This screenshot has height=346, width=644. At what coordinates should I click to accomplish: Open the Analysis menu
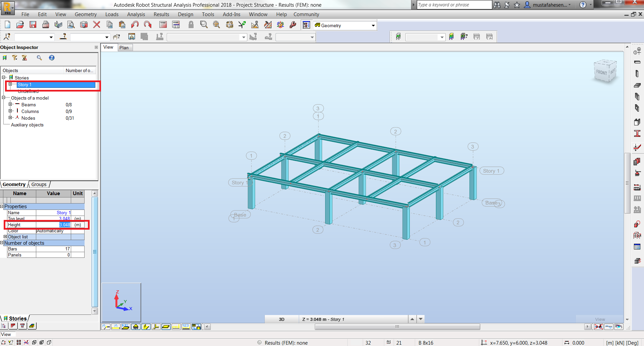[x=136, y=14]
